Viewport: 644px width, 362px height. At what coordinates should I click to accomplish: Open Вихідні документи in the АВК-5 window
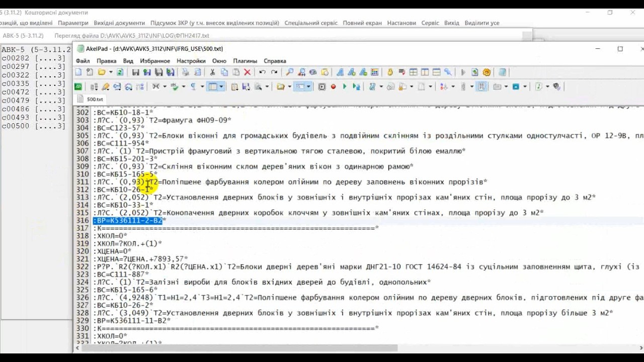(x=119, y=23)
